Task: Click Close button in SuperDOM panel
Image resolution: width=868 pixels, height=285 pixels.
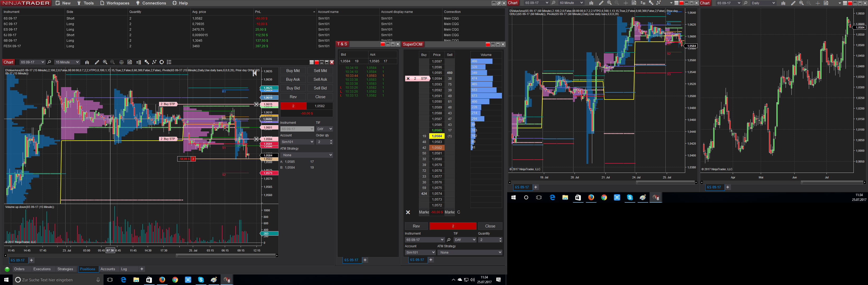Action: [490, 226]
